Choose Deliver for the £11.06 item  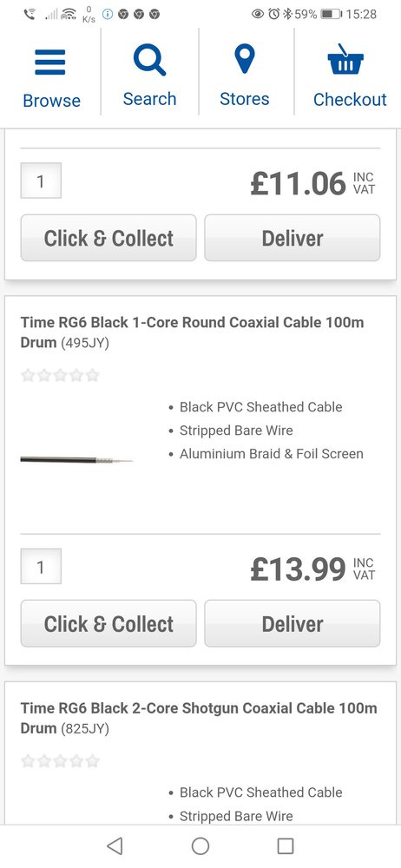tap(293, 238)
